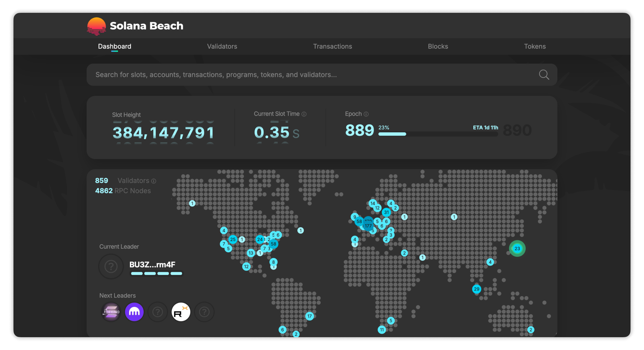Select the highlighted 23 cluster in Japan
This screenshot has width=644, height=350.
517,248
